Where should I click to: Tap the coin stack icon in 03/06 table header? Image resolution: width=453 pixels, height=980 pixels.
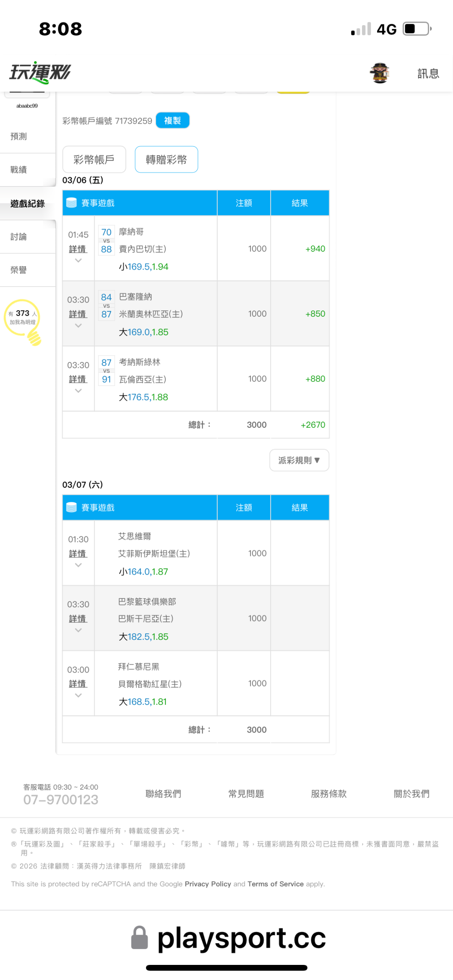(72, 203)
